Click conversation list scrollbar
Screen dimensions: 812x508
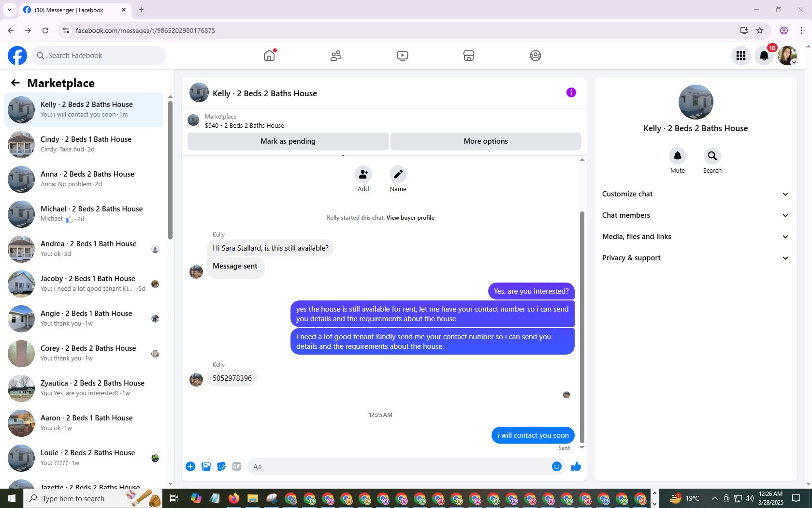coord(170,169)
